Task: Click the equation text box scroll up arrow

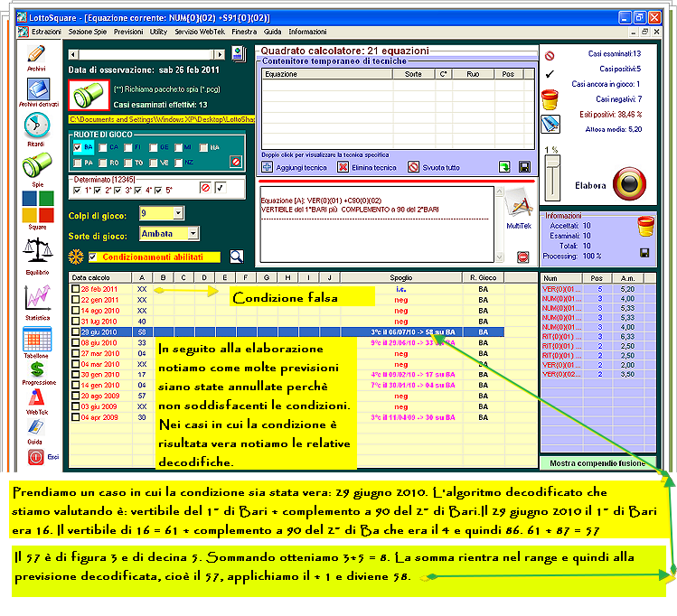Action: coord(499,191)
